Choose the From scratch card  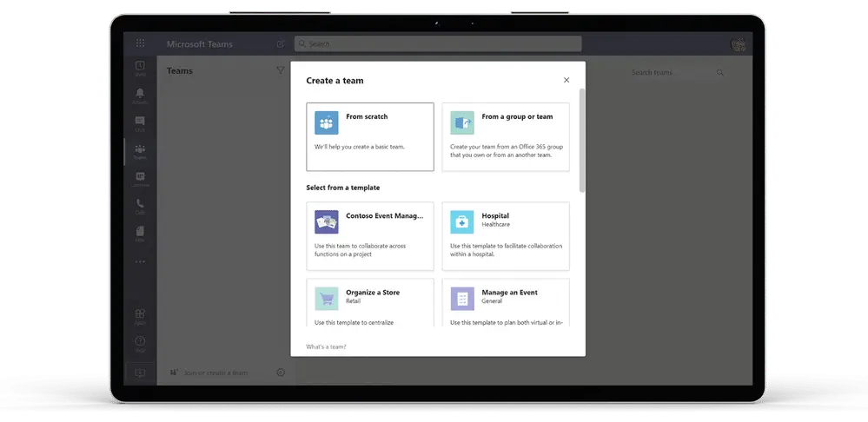[370, 136]
